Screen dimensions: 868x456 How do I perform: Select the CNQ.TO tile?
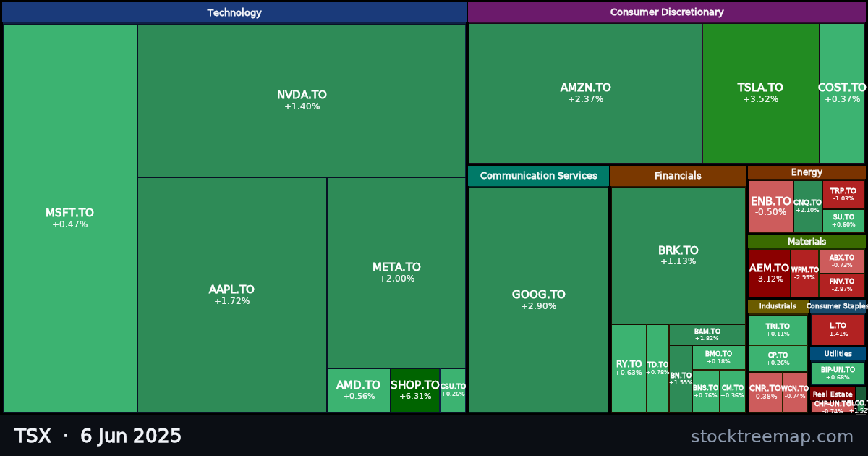point(808,206)
